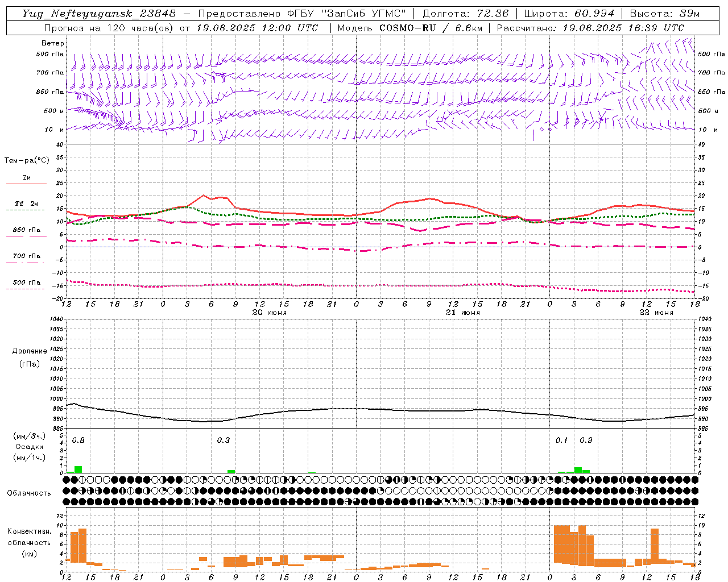728x582 pixels.
Task: Click the "(мм/3ч.)" precipitation unit label
Action: click(x=29, y=436)
